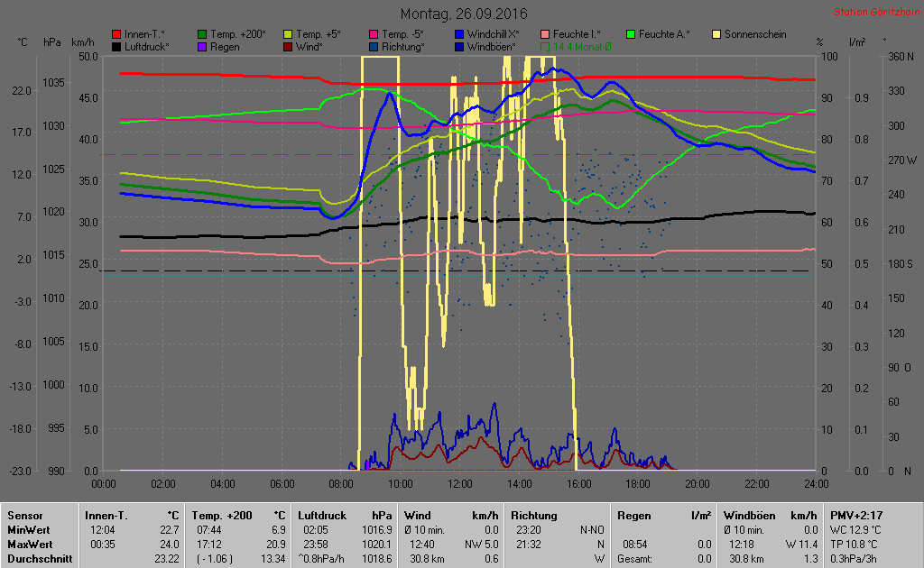Click the 'Luftdruck' column header in table
The image size is (924, 568).
click(322, 516)
